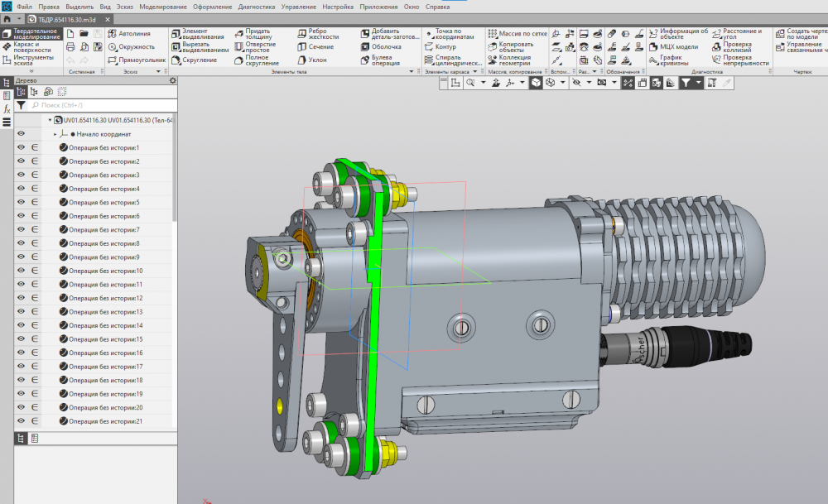This screenshot has width=828, height=504.
Task: Toggle eye icon for Начало координат
Action: [x=21, y=133]
